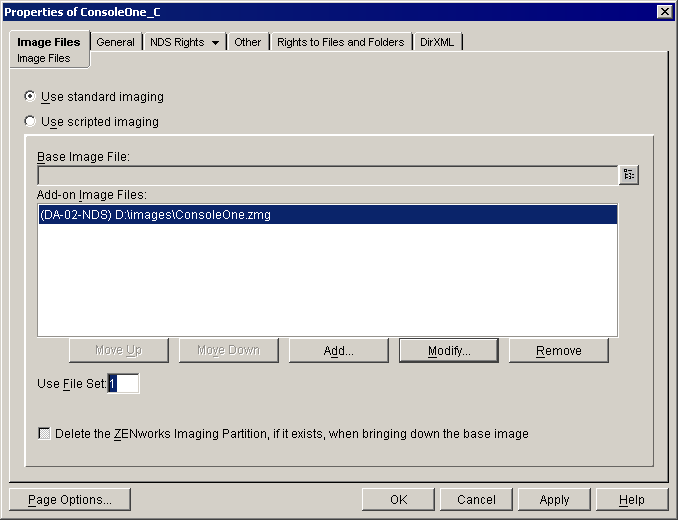
Task: Switch to the General tab
Action: point(115,42)
